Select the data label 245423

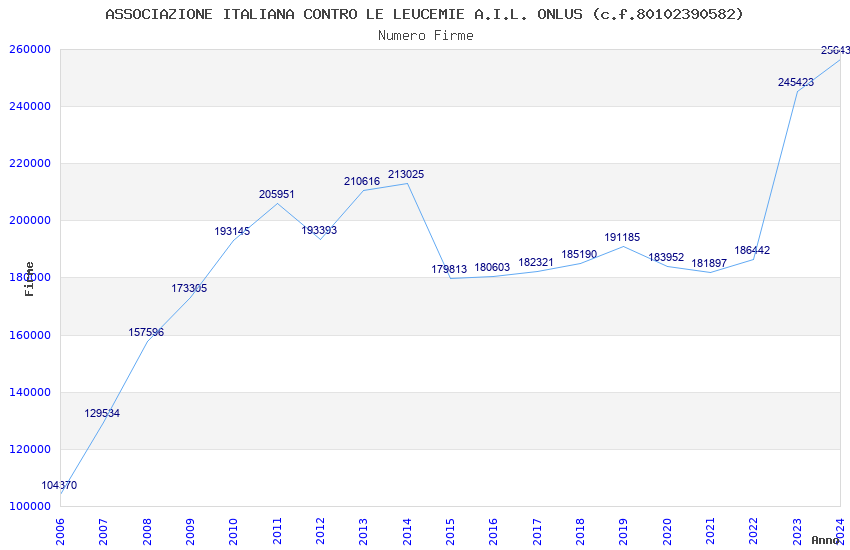[x=796, y=82]
